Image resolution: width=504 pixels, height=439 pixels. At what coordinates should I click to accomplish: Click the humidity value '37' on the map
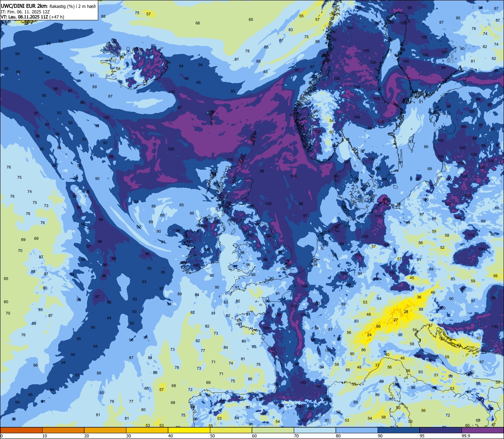click(x=377, y=365)
